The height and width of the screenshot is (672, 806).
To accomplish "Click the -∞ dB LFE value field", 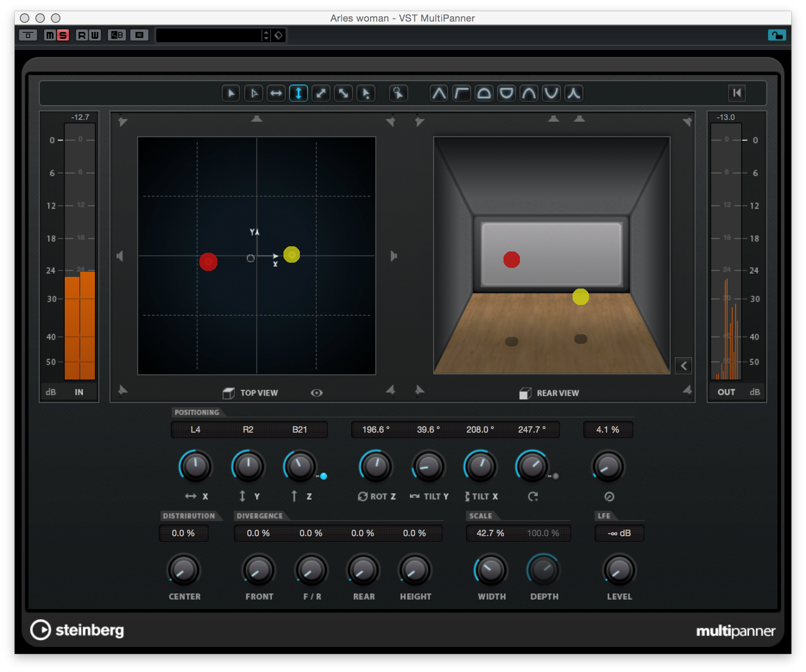I will click(x=619, y=533).
